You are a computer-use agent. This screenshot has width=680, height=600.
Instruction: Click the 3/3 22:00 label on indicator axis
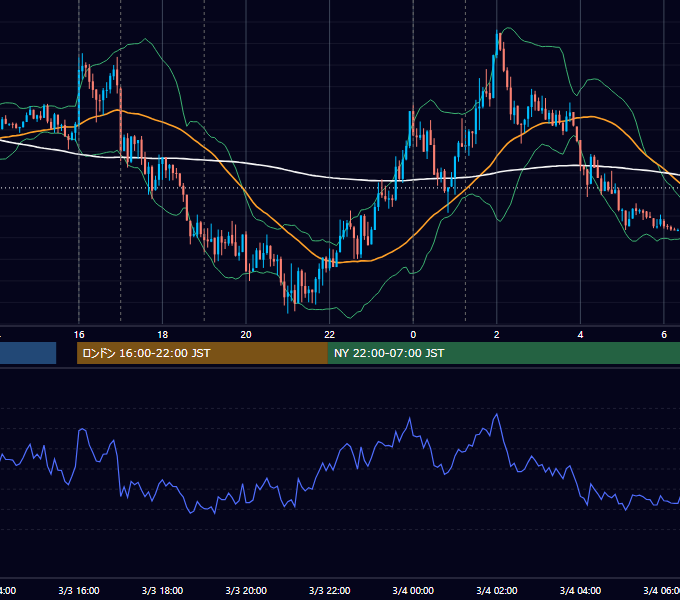point(330,591)
